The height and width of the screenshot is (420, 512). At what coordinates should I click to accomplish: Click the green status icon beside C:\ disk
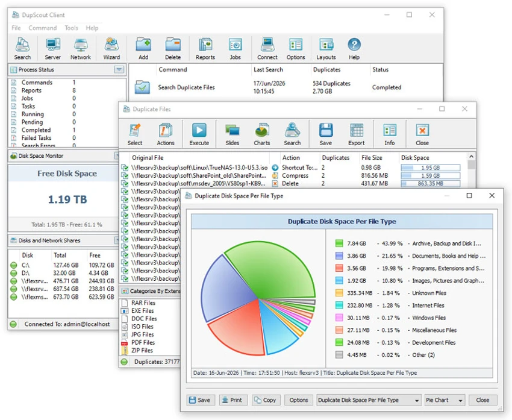coord(14,265)
